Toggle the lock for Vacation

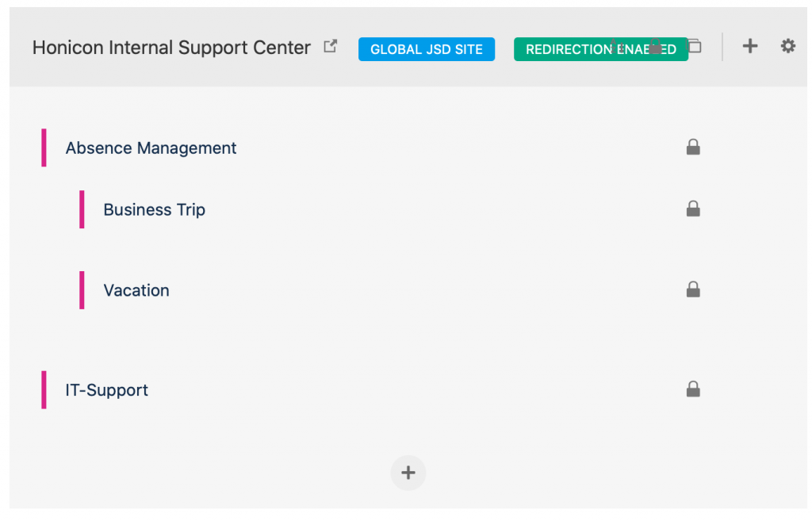pyautogui.click(x=693, y=289)
